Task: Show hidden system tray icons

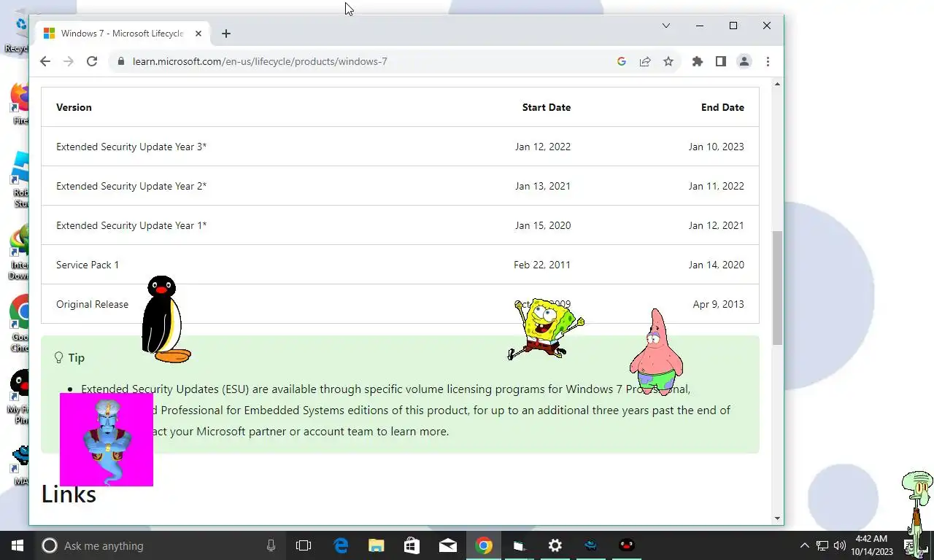Action: point(804,545)
